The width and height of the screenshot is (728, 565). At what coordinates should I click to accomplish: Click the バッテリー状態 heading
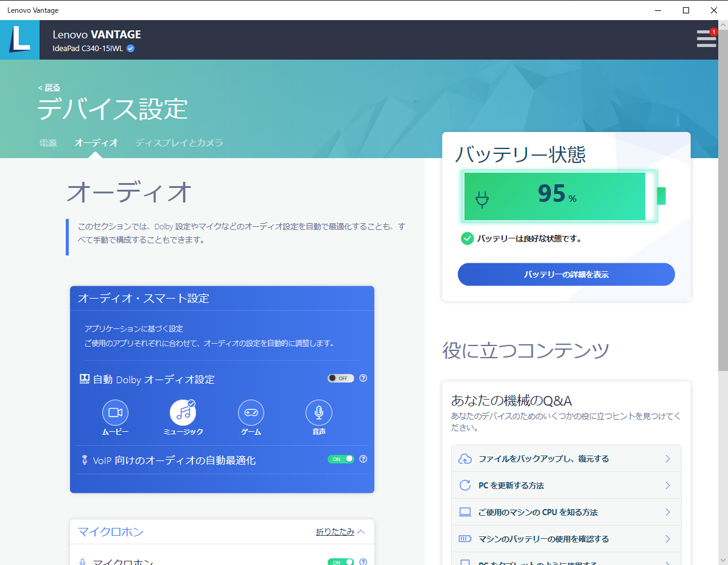click(x=520, y=154)
